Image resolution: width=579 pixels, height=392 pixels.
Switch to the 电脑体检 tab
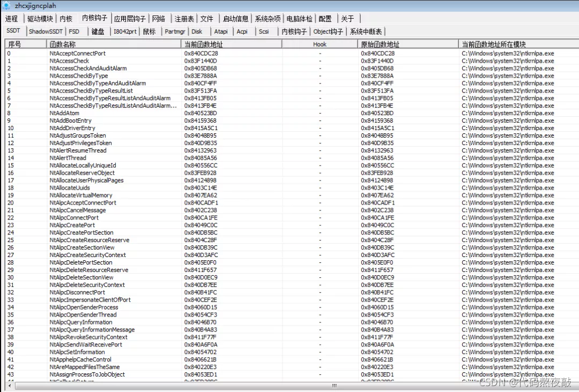[300, 19]
